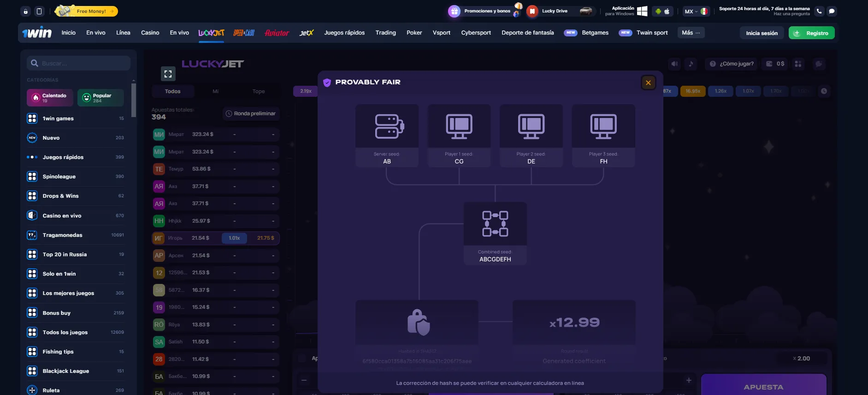Click the lock icon in top bar
Image resolution: width=868 pixels, height=395 pixels.
click(26, 11)
